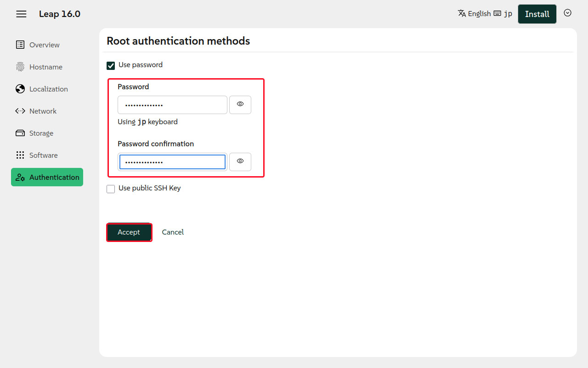The height and width of the screenshot is (368, 588).
Task: Open the Software grid icon
Action: pyautogui.click(x=20, y=155)
